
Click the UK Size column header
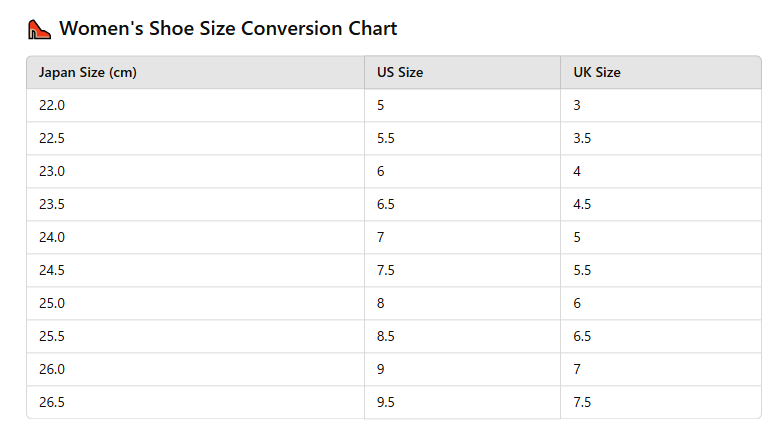(597, 73)
